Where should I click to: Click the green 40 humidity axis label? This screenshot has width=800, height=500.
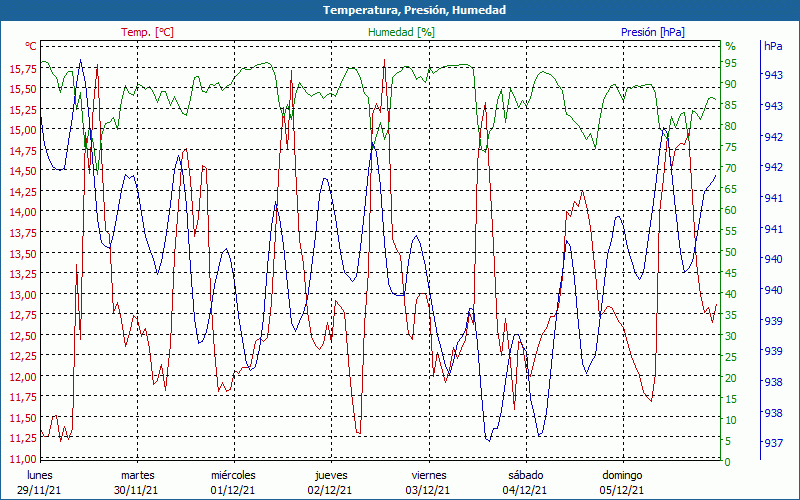tap(731, 294)
